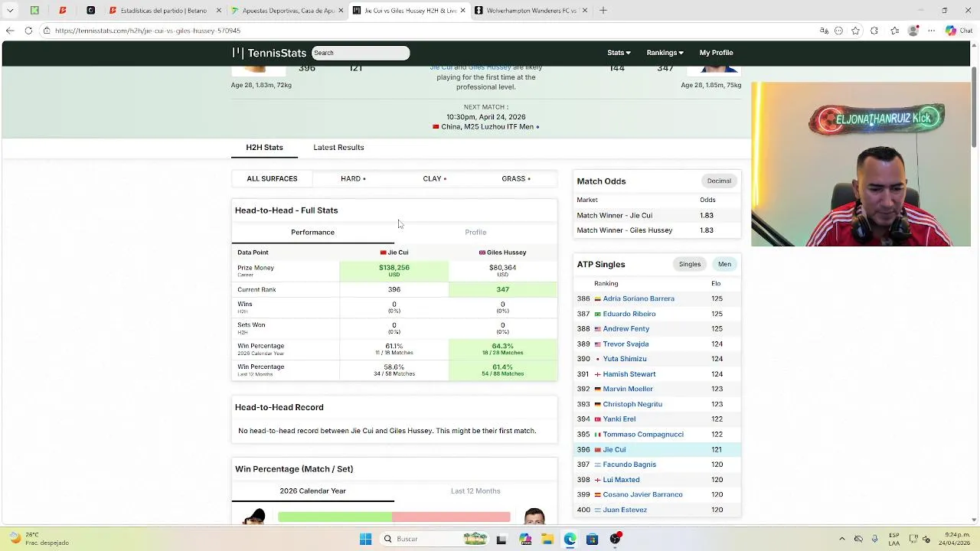
Task: Switch to H2H Stats tab
Action: tap(264, 148)
